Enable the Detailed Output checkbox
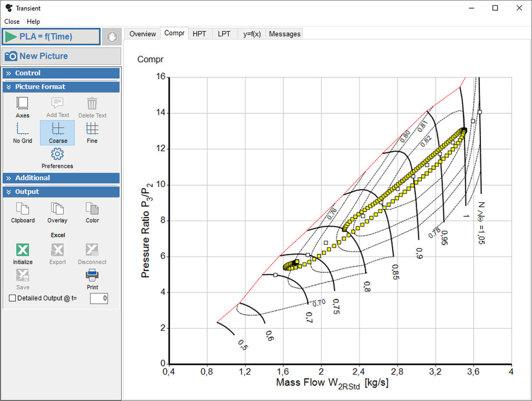Image resolution: width=532 pixels, height=401 pixels. pos(13,298)
